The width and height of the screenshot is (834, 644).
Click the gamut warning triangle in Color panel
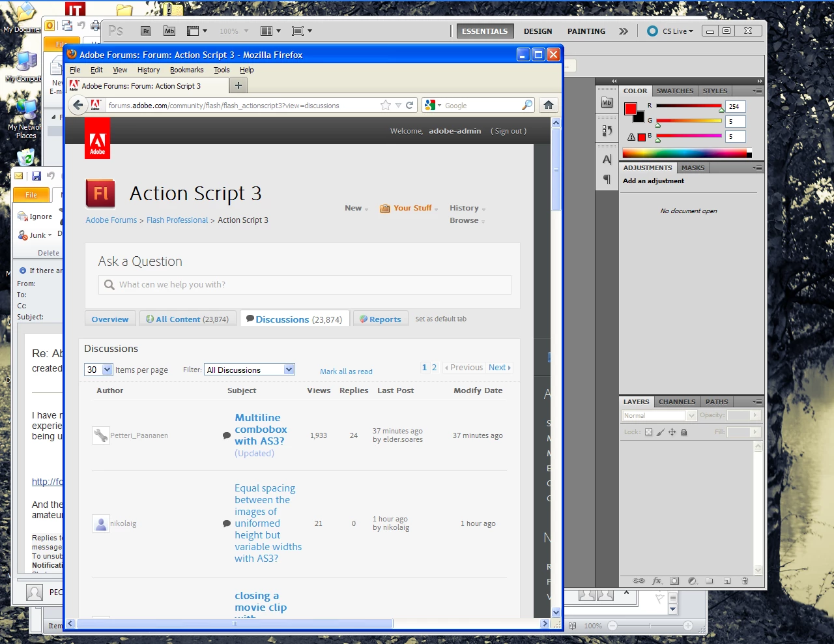pos(631,137)
